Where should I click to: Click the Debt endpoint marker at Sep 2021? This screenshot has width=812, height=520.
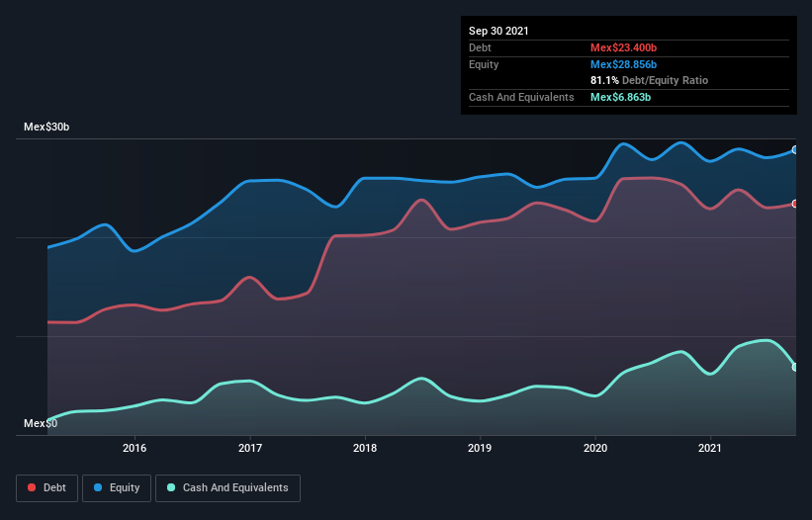coord(795,204)
